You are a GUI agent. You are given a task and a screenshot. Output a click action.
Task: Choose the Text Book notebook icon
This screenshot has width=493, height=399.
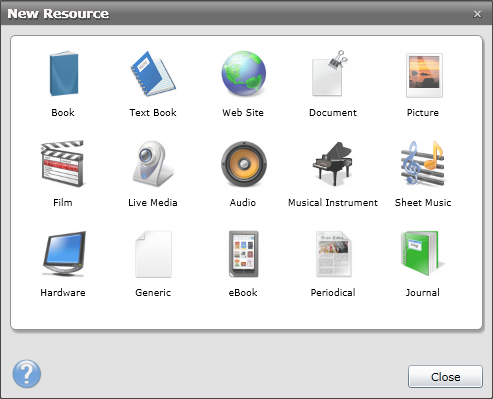click(x=153, y=74)
